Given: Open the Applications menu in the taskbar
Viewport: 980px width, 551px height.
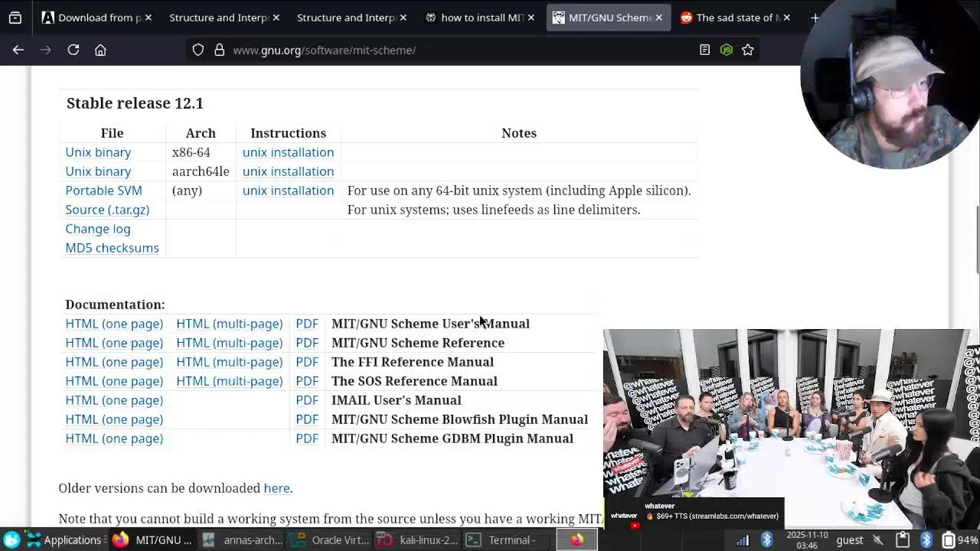Looking at the screenshot, I should tap(64, 540).
